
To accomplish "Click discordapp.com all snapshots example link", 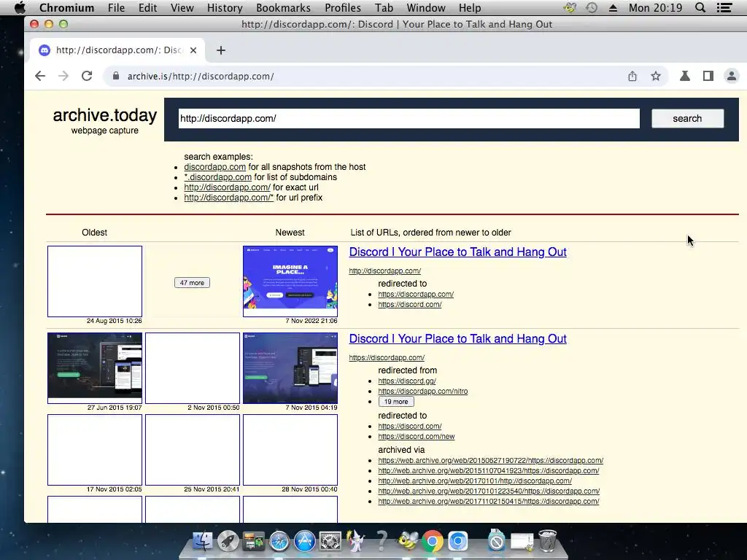I will click(215, 167).
